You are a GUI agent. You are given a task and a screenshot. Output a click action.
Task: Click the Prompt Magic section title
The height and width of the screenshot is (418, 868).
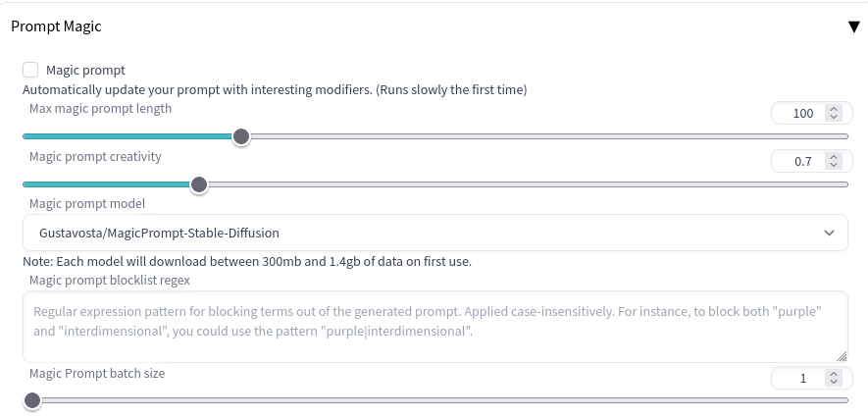tap(56, 26)
